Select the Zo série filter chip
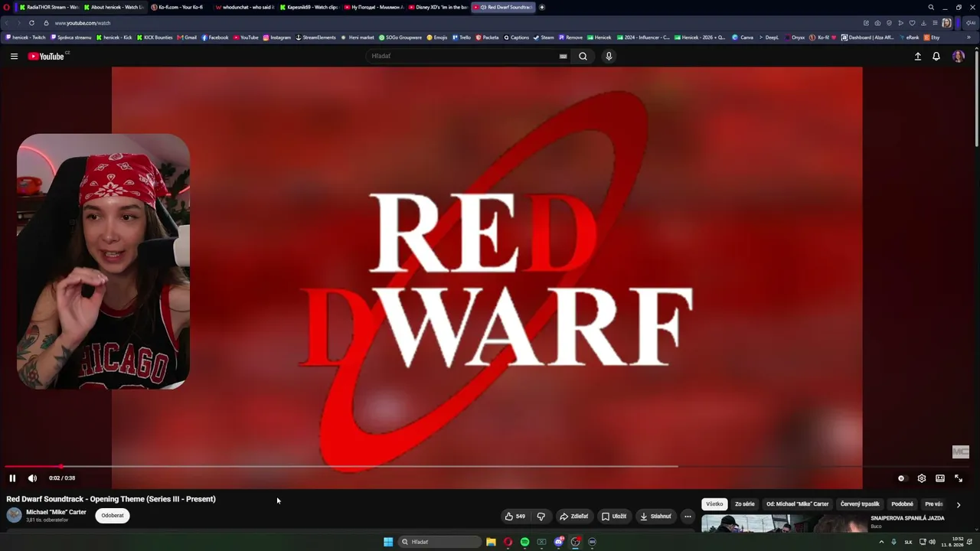980x551 pixels. point(745,504)
